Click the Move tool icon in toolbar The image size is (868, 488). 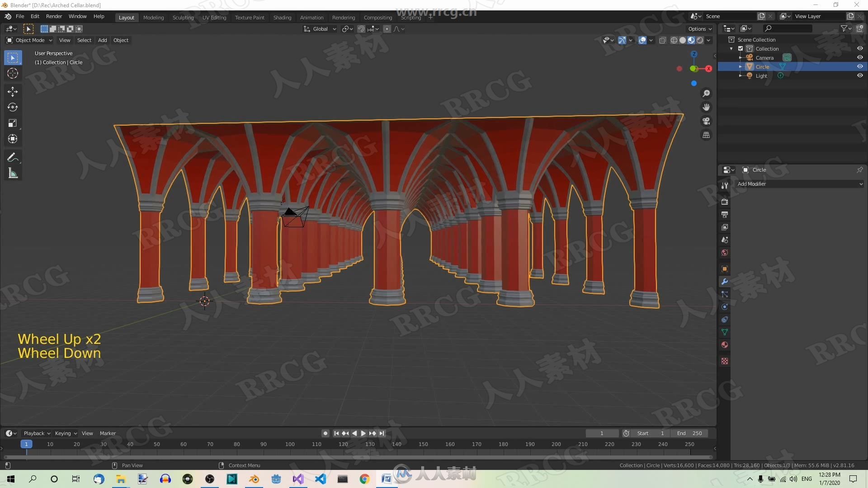[13, 90]
